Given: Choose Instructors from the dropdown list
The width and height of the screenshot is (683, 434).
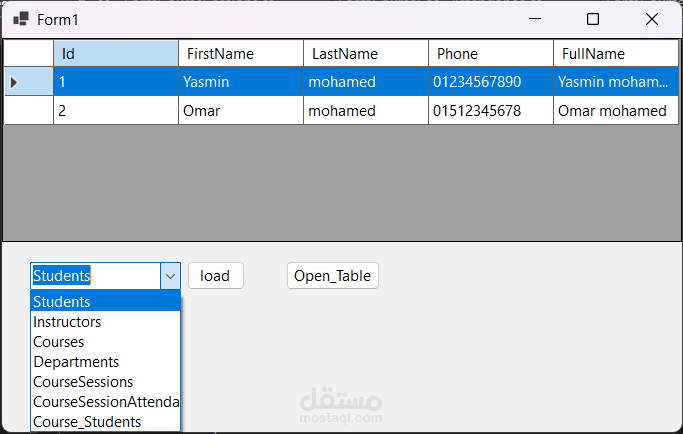Looking at the screenshot, I should pos(105,322).
